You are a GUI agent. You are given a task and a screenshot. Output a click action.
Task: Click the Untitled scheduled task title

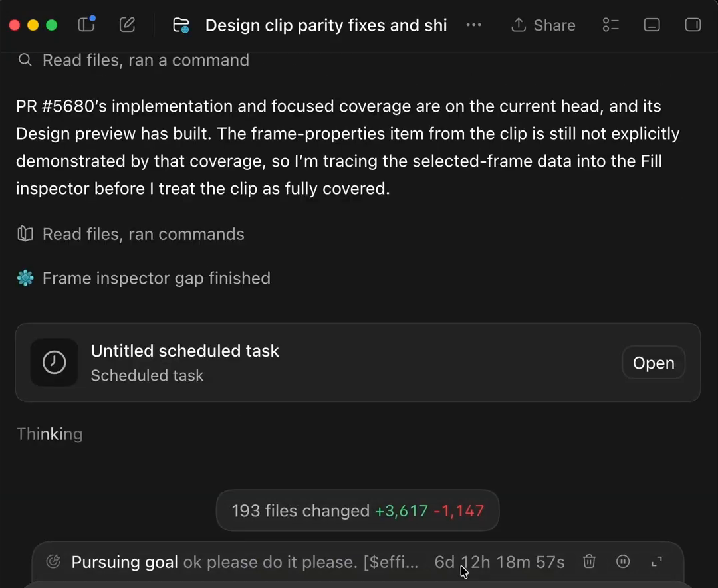(185, 351)
